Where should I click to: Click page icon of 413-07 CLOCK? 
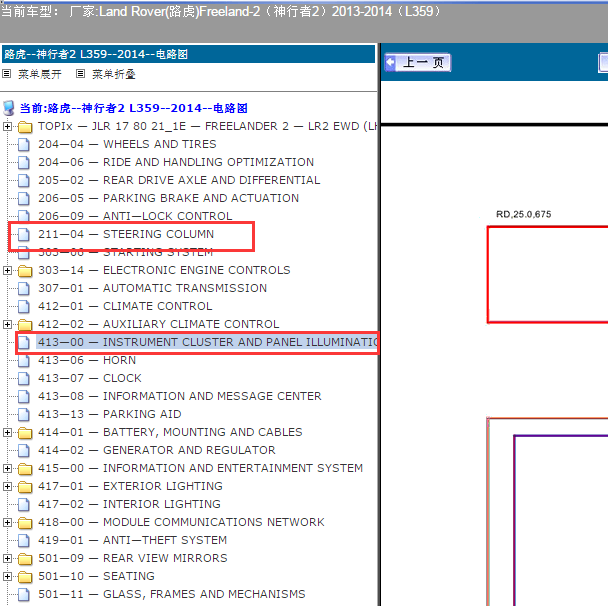24,378
